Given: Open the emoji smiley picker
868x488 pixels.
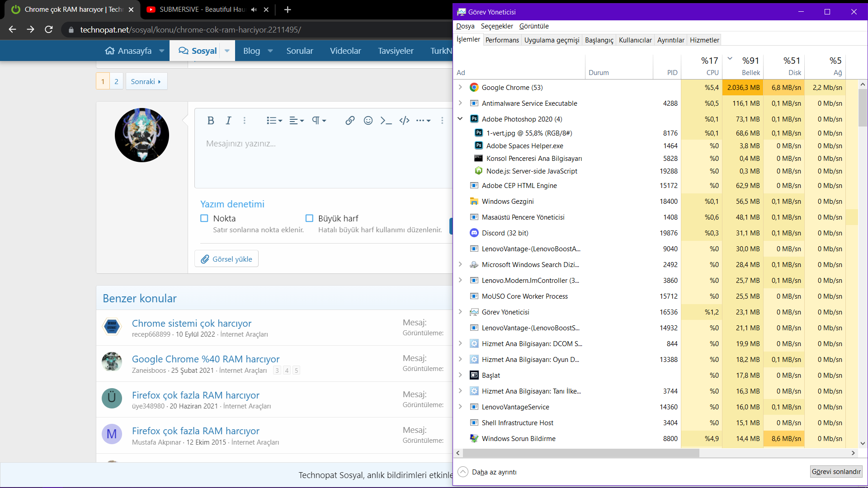Looking at the screenshot, I should [368, 121].
